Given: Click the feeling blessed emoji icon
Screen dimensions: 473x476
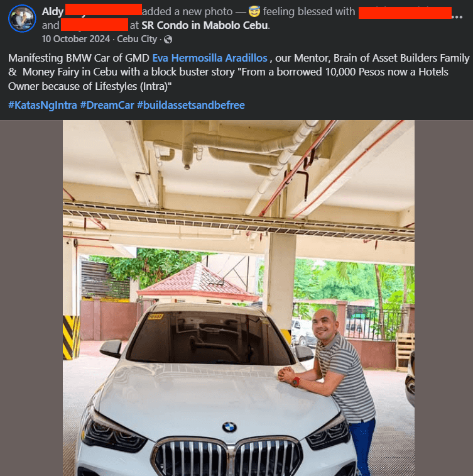Looking at the screenshot, I should 254,11.
